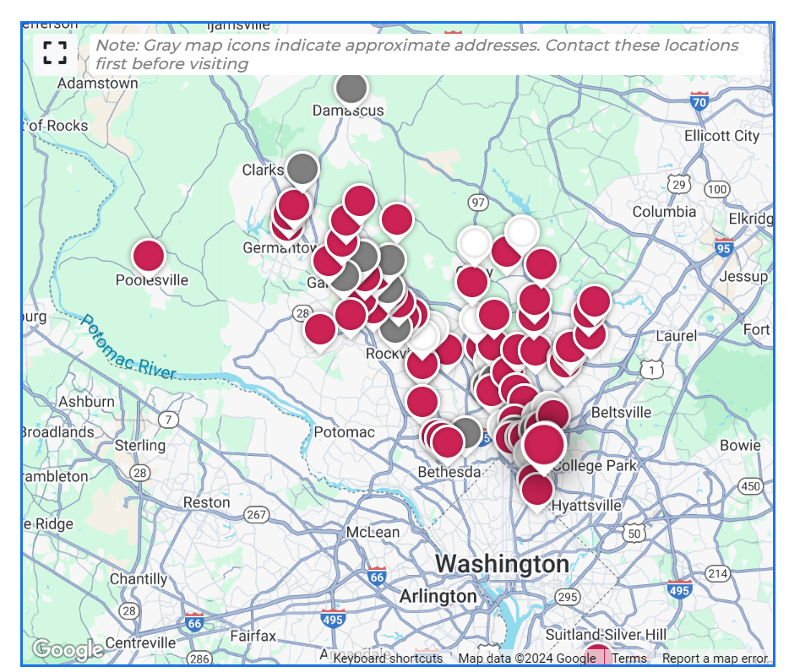Image resolution: width=789 pixels, height=672 pixels.
Task: Toggle fullscreen map view
Action: pos(55,52)
